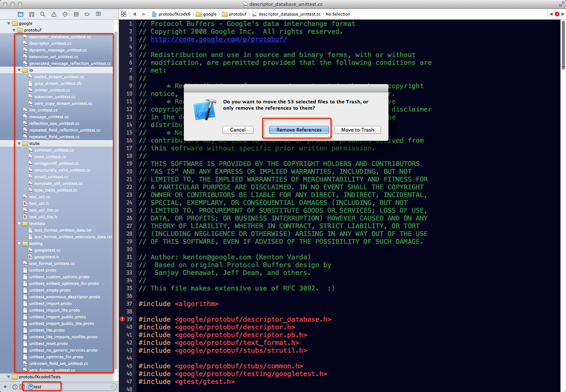
Task: Cancel the remove files dialog
Action: pos(238,130)
